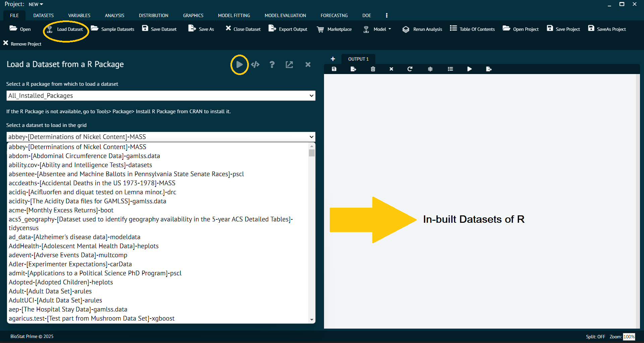This screenshot has height=343, width=644.
Task: Click the external link (pop-out) icon
Action: [x=289, y=65]
